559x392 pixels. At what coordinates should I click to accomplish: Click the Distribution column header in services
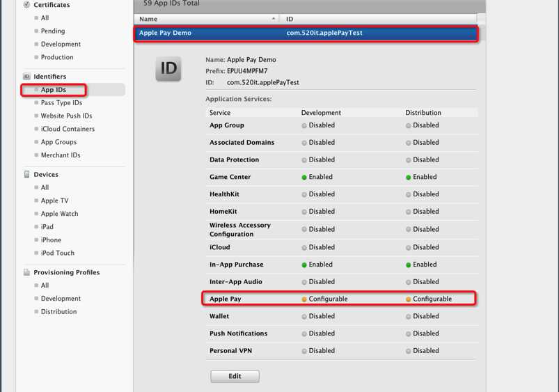tap(423, 113)
